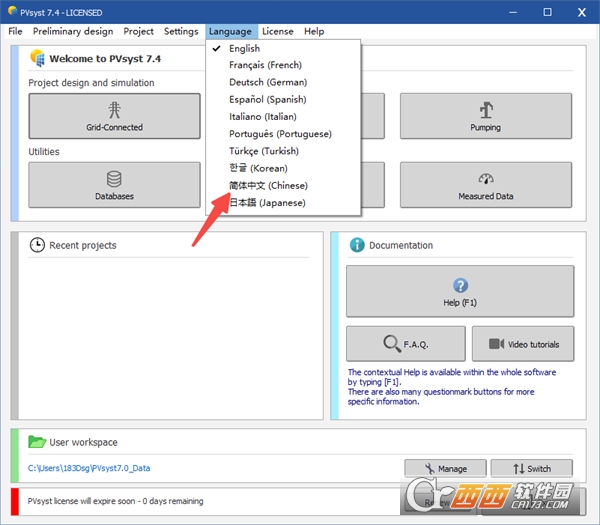Click 'Welcome to PVsyst 7.4' heading

pos(105,59)
